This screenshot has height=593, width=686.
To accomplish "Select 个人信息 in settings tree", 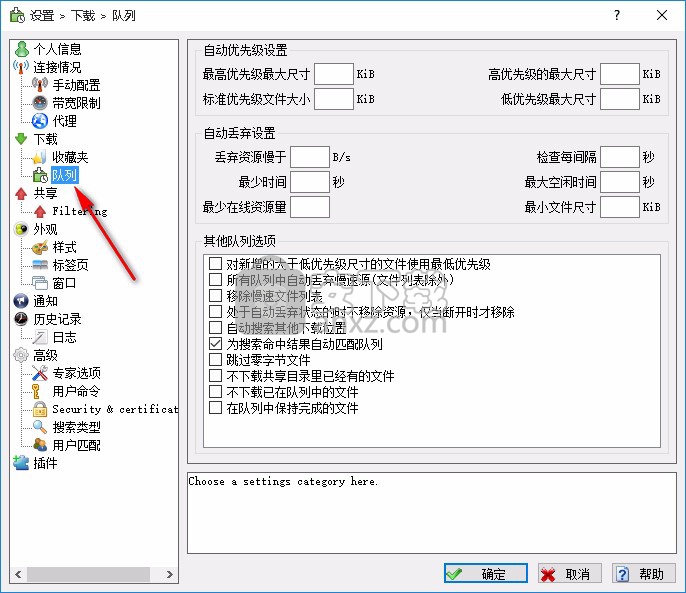I will tap(57, 49).
